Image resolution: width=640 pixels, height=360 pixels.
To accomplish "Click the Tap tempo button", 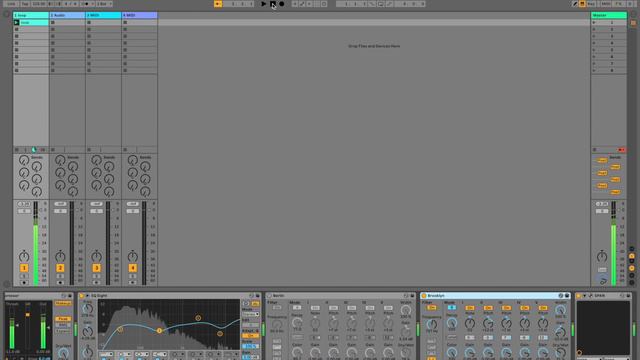I will click(x=25, y=4).
